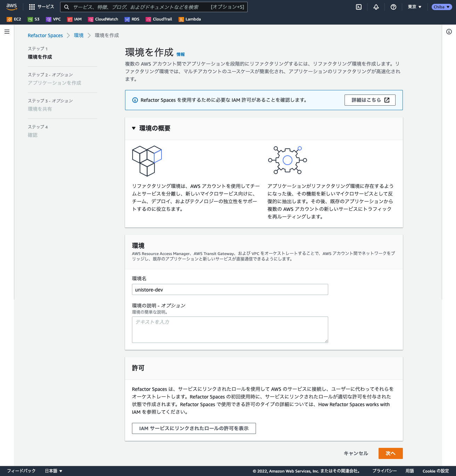This screenshot has height=476, width=456.
Task: Click the 詳細はこちら button
Action: coord(370,100)
